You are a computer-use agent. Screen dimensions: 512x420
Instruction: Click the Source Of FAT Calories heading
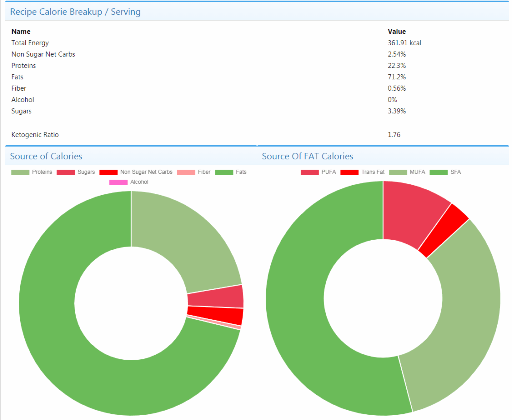point(307,156)
